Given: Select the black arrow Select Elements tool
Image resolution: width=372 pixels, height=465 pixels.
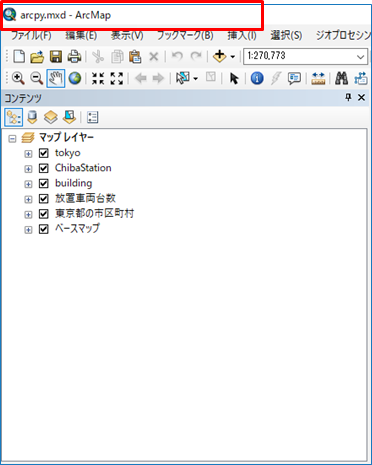Looking at the screenshot, I should [x=234, y=78].
